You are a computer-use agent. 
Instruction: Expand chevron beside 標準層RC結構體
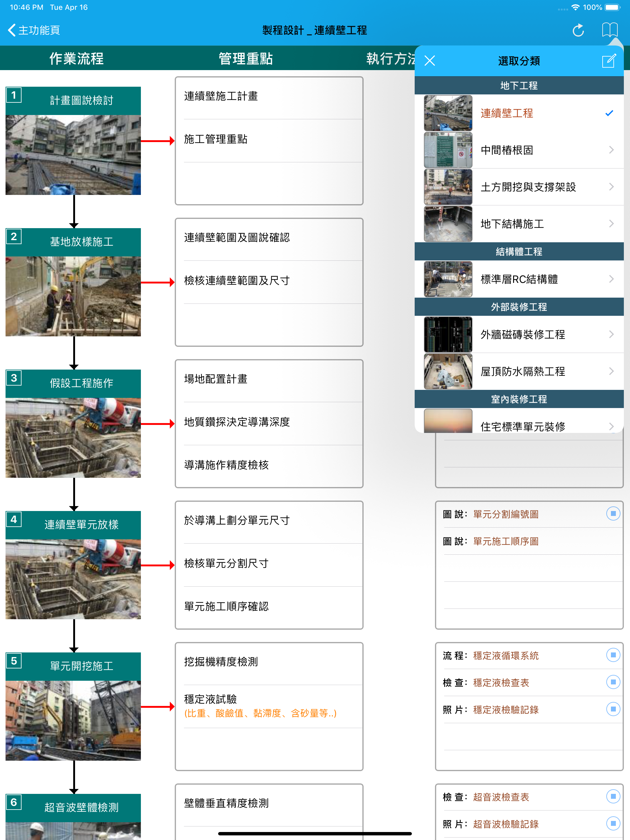coord(611,279)
